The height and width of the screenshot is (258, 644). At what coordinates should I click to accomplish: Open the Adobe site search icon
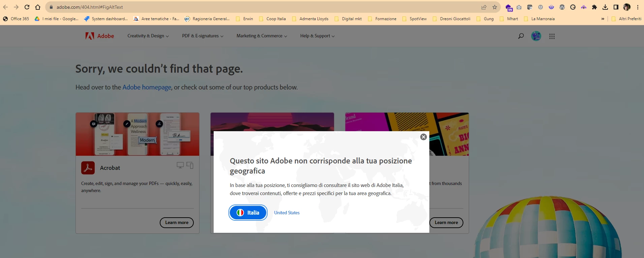click(521, 36)
